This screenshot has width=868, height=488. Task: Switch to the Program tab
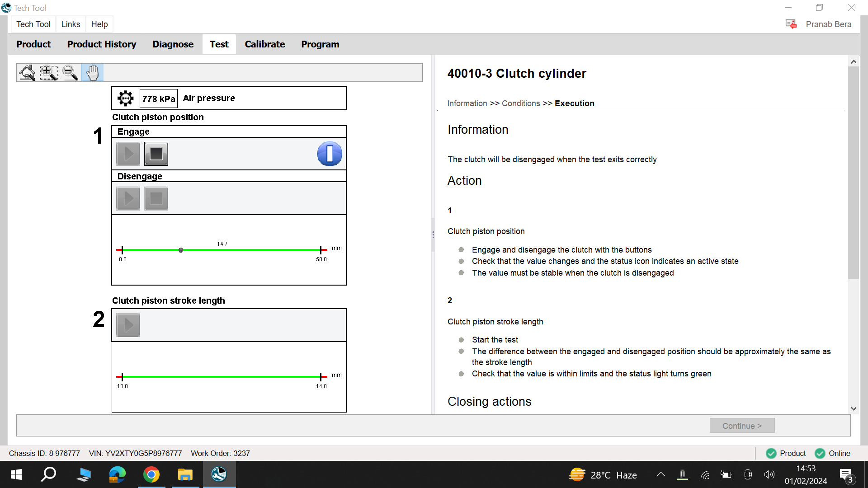[320, 44]
